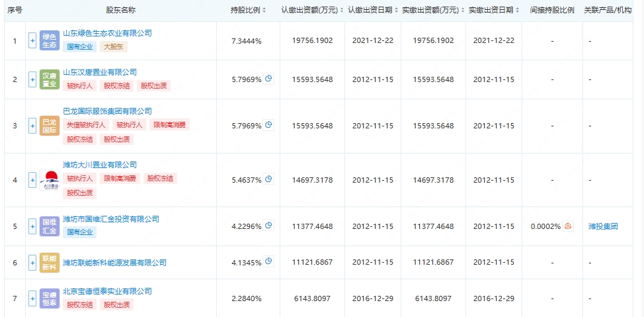The height and width of the screenshot is (317, 644).
Task: Click 限制高消费 tag under 潍坊大川置业
Action: click(120, 179)
